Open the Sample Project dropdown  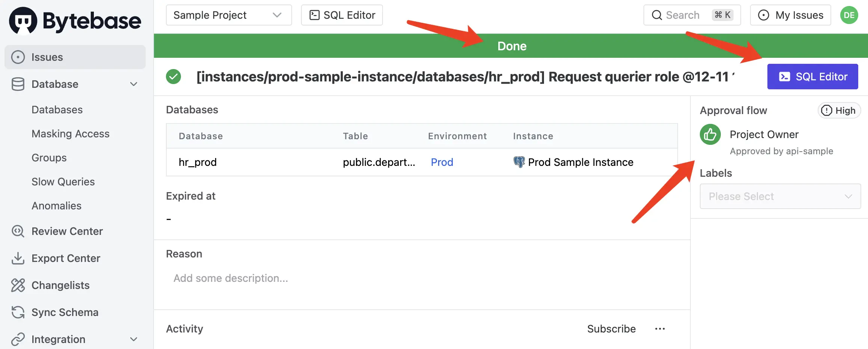click(228, 15)
